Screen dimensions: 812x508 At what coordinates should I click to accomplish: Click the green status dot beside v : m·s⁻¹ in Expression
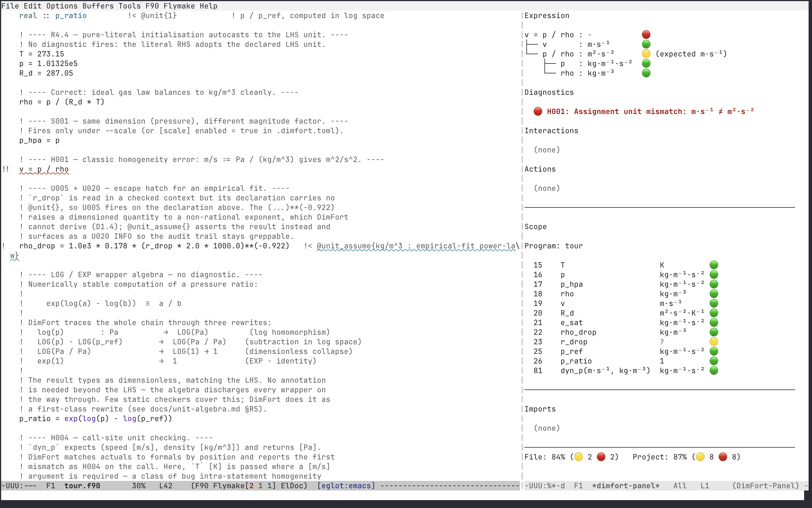(646, 44)
